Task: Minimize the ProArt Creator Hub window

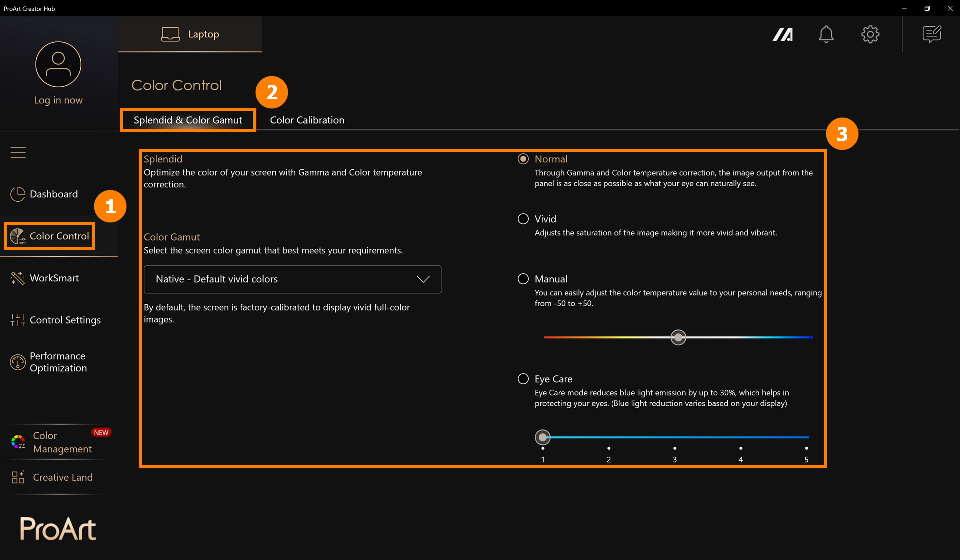Action: click(904, 8)
